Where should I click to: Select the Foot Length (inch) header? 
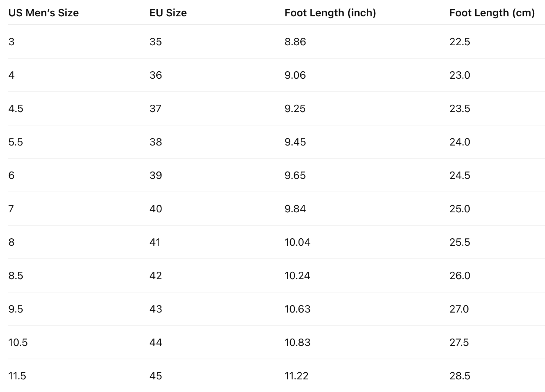(x=330, y=13)
